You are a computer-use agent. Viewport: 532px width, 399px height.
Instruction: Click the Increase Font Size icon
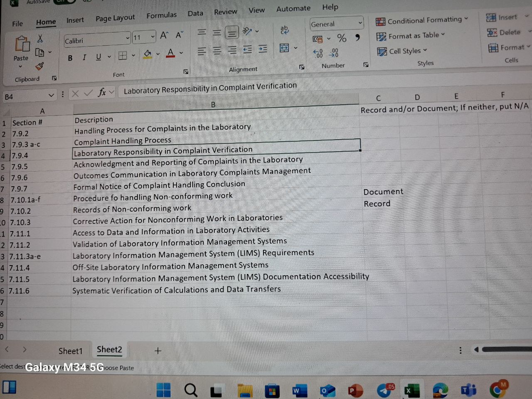[163, 35]
